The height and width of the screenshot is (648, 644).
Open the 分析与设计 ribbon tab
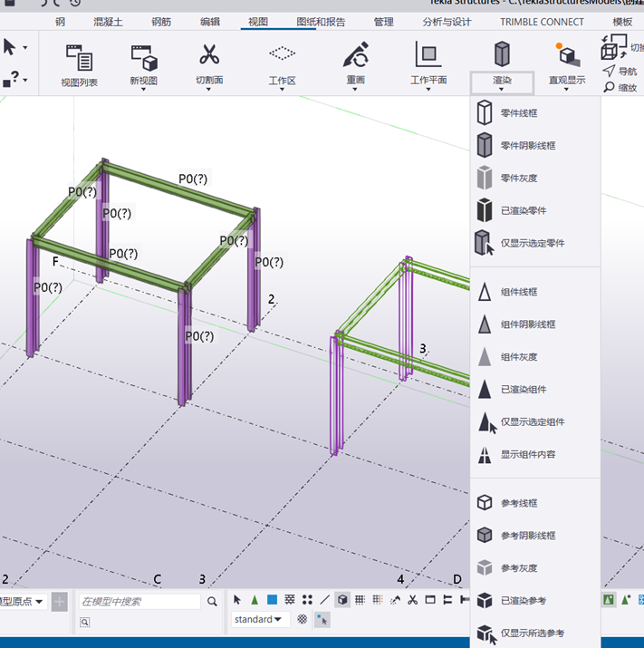pos(447,22)
